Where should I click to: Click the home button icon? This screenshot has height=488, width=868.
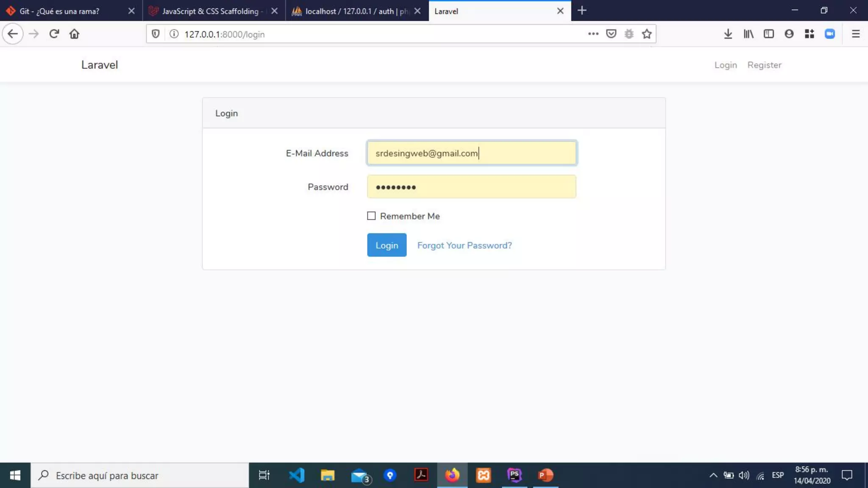point(74,34)
